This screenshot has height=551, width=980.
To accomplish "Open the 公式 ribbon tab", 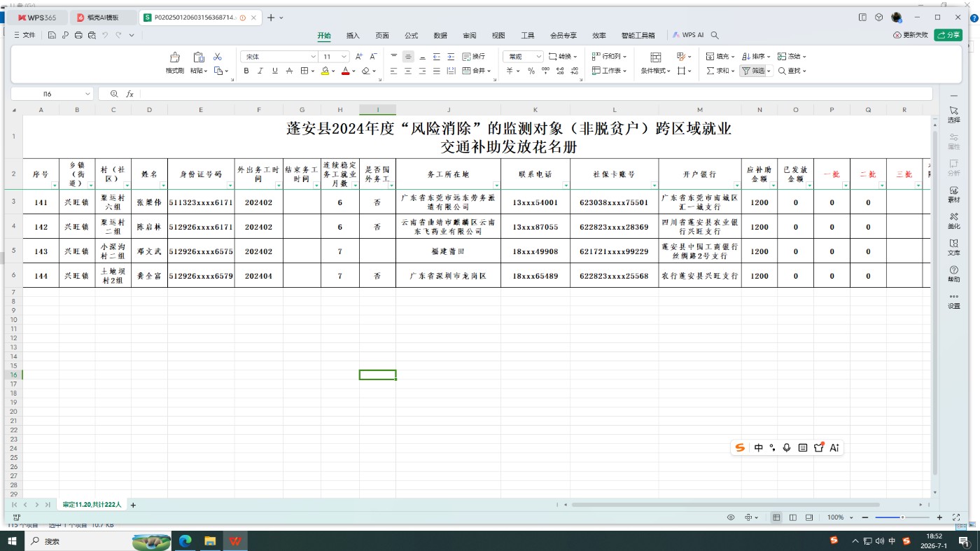I will click(x=411, y=35).
